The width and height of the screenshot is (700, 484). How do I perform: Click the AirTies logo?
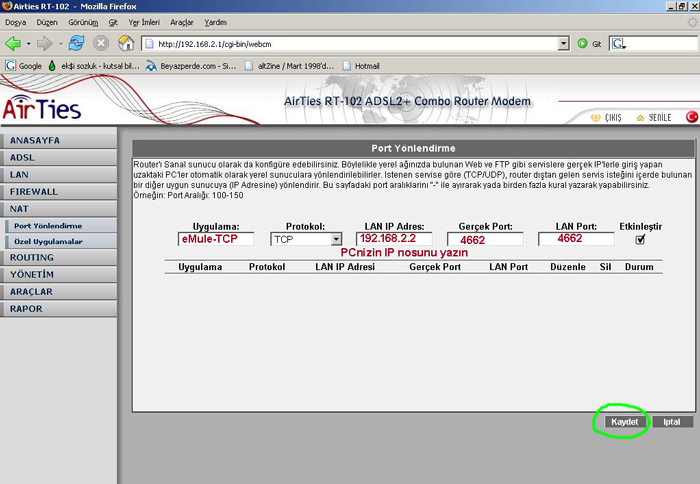pyautogui.click(x=42, y=108)
